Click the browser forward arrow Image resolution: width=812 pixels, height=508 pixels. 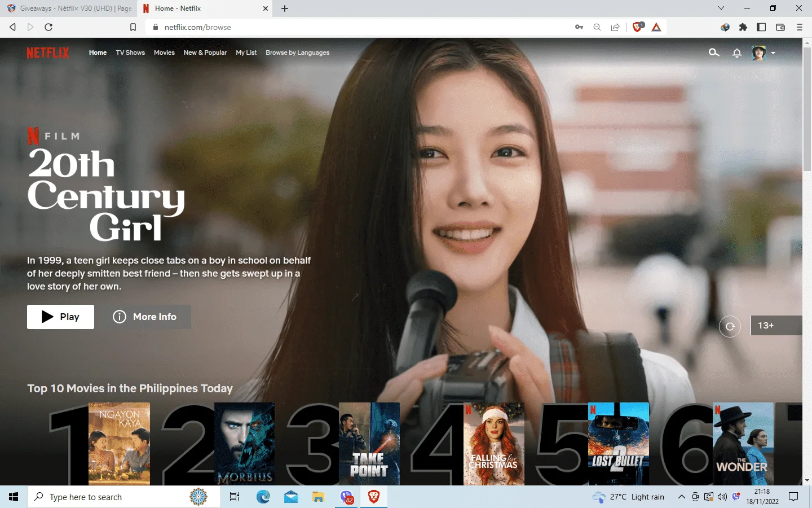pos(30,27)
